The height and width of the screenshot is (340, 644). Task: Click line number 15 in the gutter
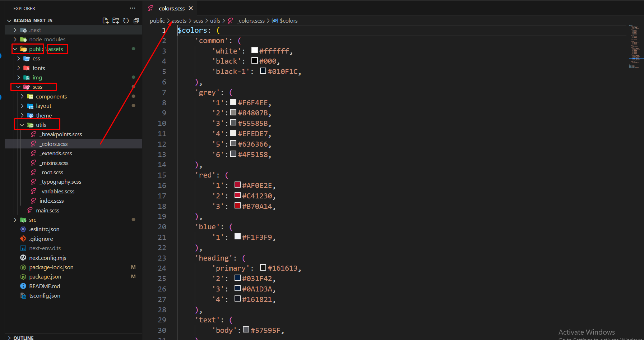[162, 175]
